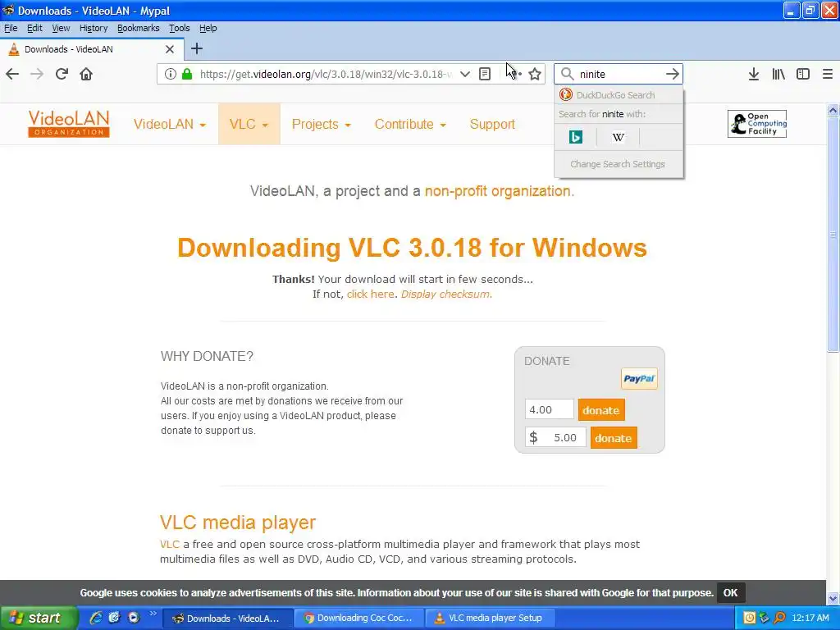Open the Display checksum link

coord(445,294)
